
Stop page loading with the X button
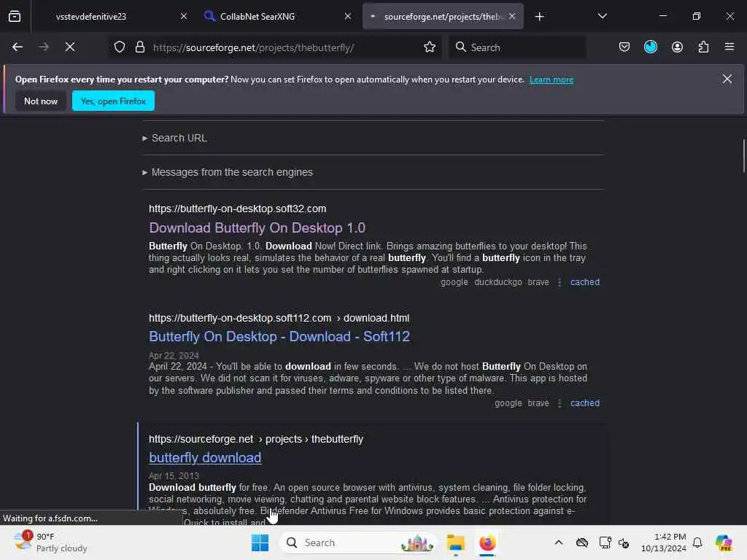(x=69, y=47)
